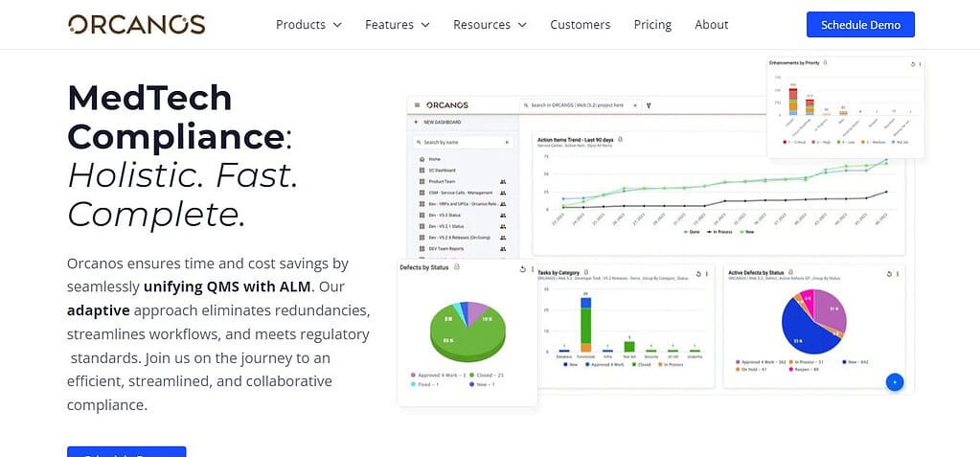Open Dev - V5.2.X Releases (On Going) item

(460, 238)
